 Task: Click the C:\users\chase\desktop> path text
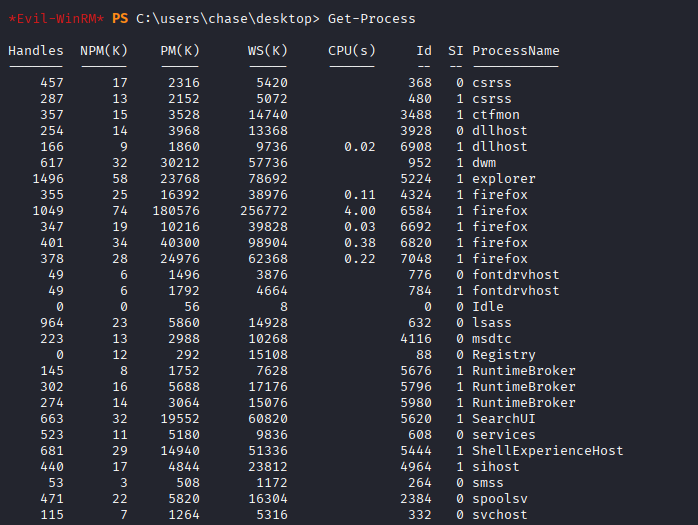point(228,19)
